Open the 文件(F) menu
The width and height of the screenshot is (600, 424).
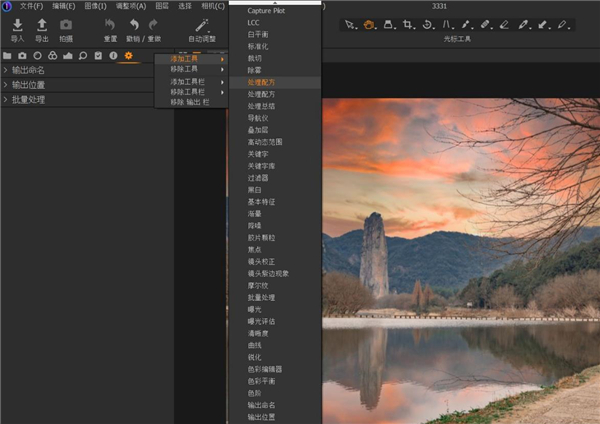tap(31, 6)
